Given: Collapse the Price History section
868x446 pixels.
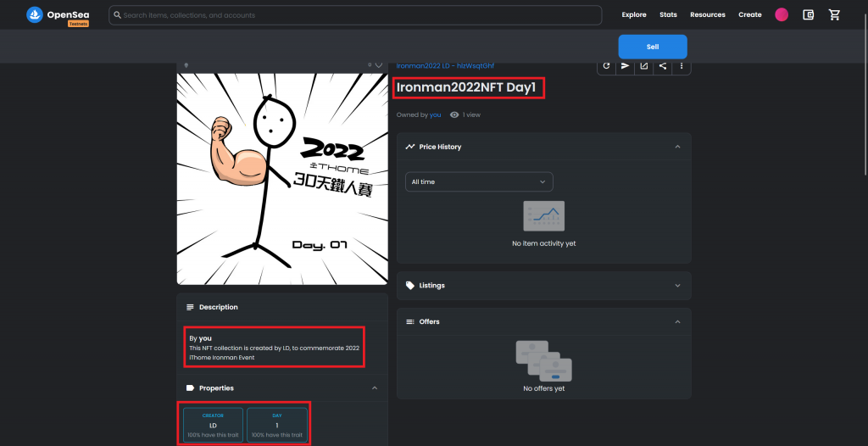Looking at the screenshot, I should (x=677, y=147).
